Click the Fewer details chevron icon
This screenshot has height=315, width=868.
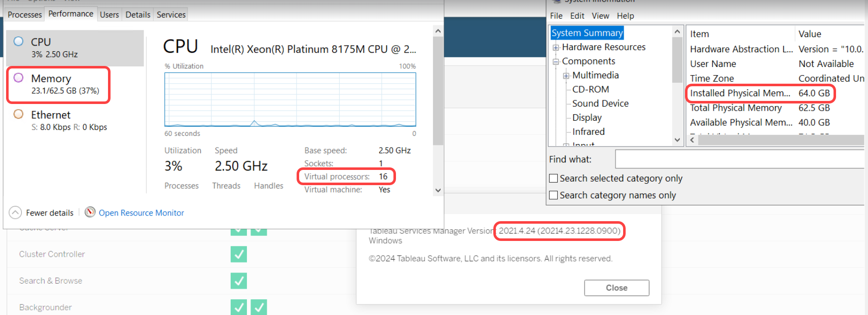15,213
